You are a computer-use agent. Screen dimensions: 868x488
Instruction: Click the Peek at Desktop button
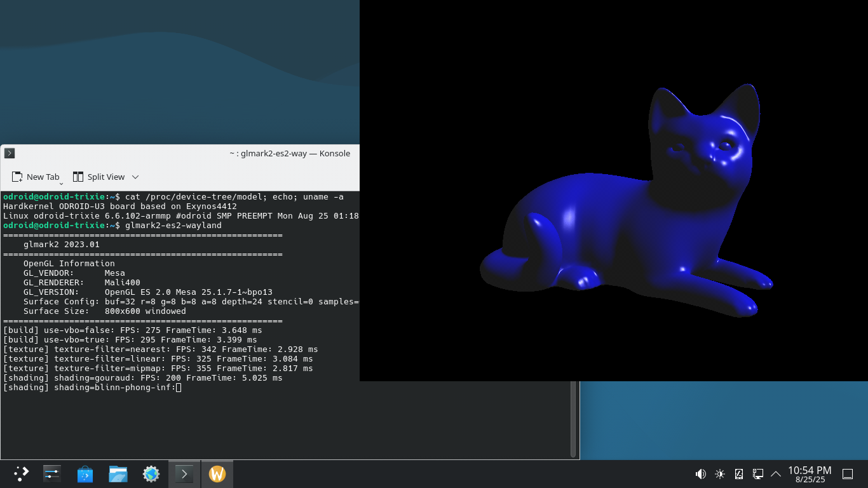(847, 473)
